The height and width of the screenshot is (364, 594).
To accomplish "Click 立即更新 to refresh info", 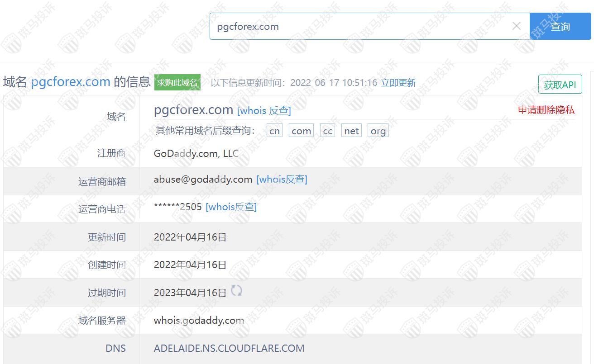I will coord(398,83).
